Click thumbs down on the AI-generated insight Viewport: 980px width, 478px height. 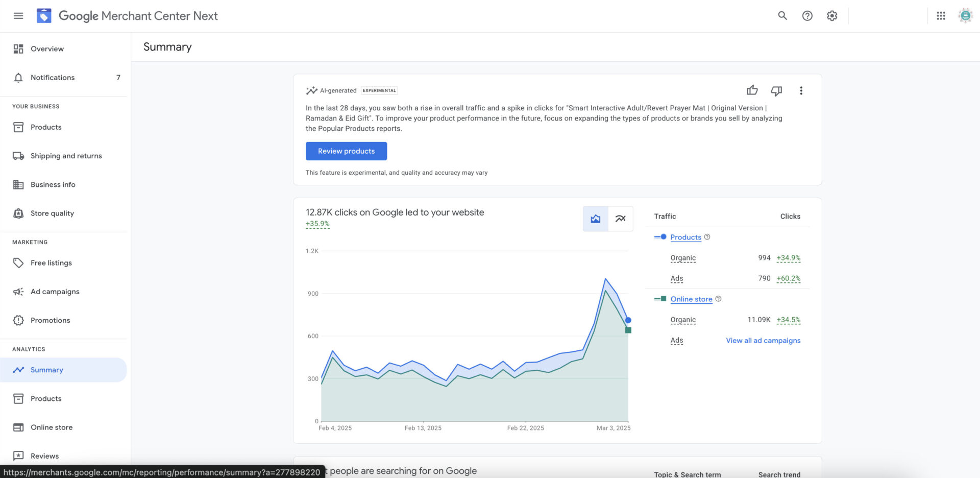point(776,90)
